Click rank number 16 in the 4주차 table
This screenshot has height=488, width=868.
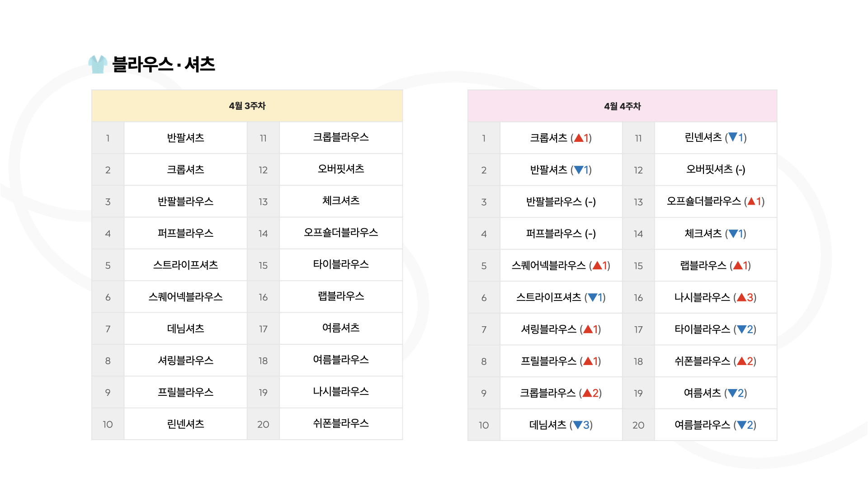(x=638, y=298)
